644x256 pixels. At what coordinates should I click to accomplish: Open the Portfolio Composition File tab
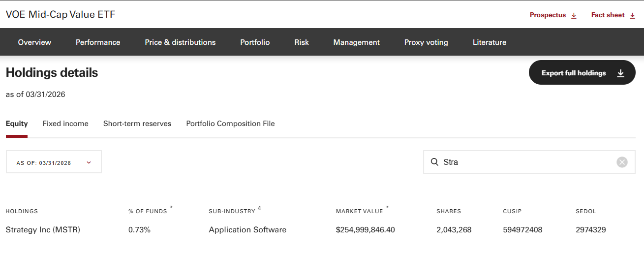point(230,124)
